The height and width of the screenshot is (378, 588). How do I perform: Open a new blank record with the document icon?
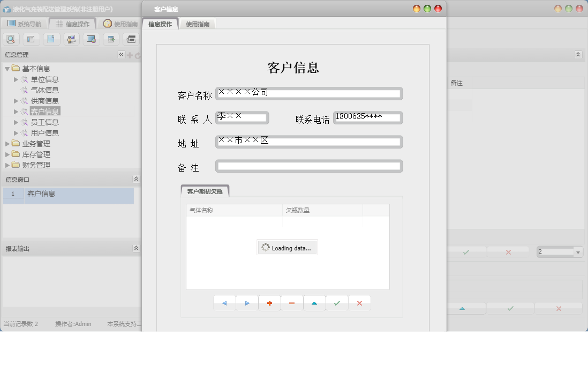51,39
